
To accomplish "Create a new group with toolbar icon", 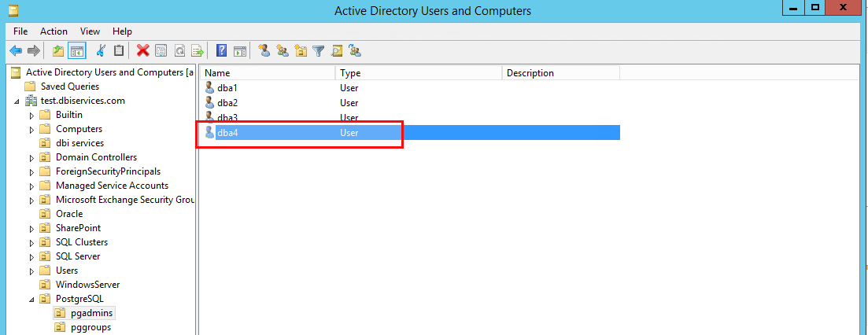I will 283,51.
